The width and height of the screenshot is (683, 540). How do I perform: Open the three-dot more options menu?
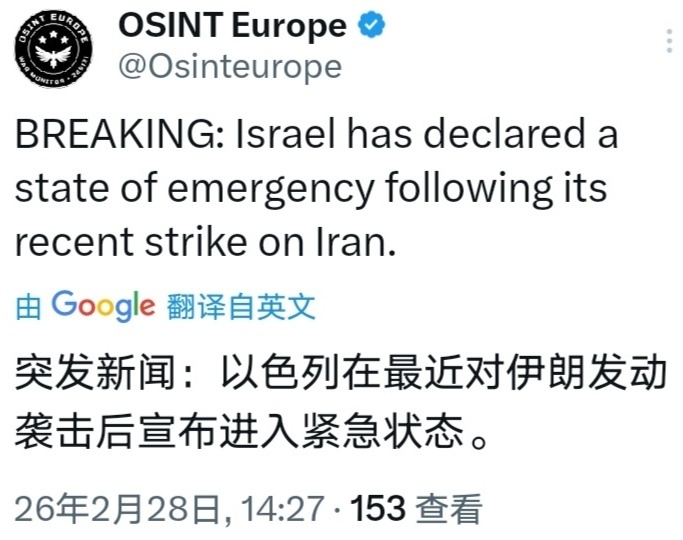(668, 42)
